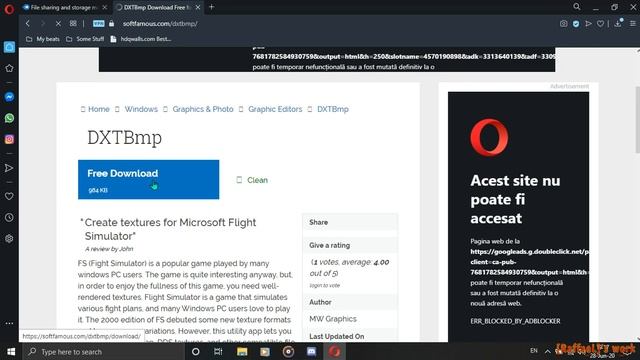The image size is (640, 360).
Task: Open downloads icon in toolbar
Action: point(618,24)
